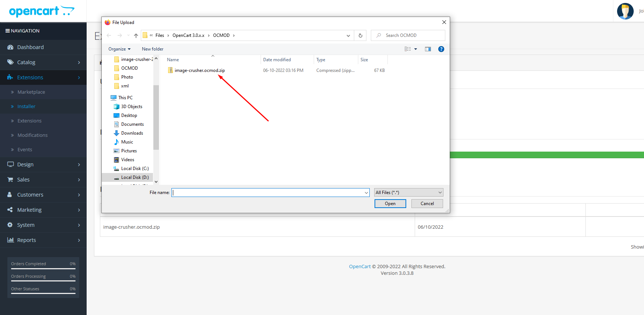Viewport: 644px width, 315px height.
Task: Click the Search OCMOD field
Action: coord(408,35)
